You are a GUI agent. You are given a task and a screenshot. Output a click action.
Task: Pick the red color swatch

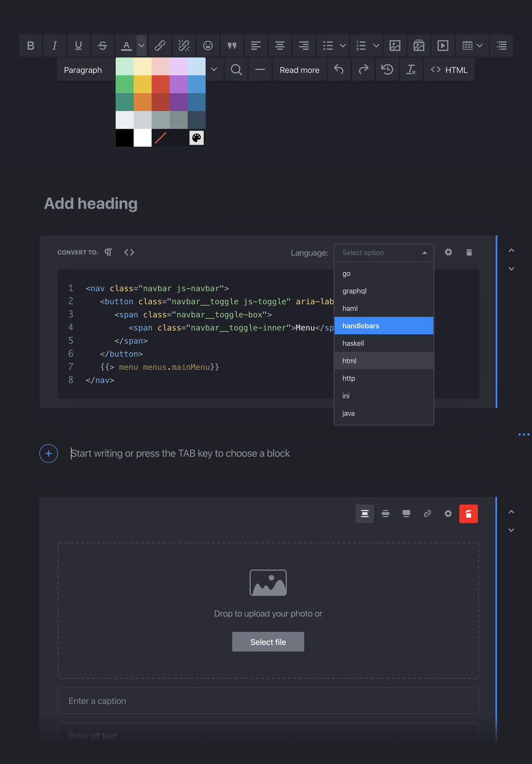coord(161,84)
